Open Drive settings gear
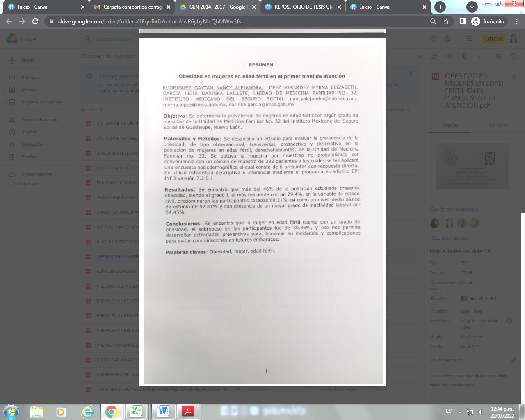 point(447,39)
